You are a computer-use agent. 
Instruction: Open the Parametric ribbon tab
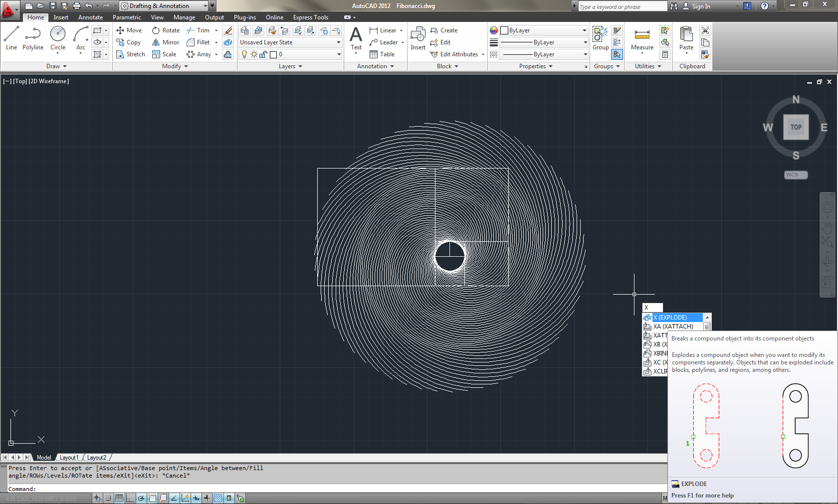(127, 17)
